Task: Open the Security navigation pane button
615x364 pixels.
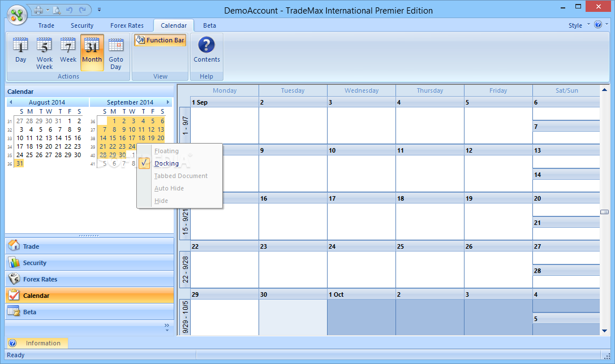Action: [89, 263]
